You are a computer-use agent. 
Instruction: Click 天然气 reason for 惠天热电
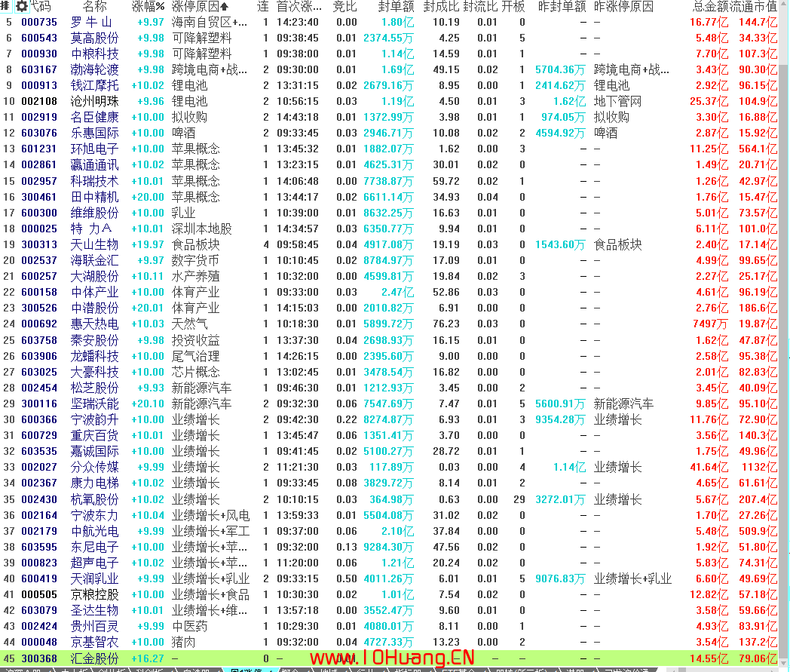[x=189, y=324]
